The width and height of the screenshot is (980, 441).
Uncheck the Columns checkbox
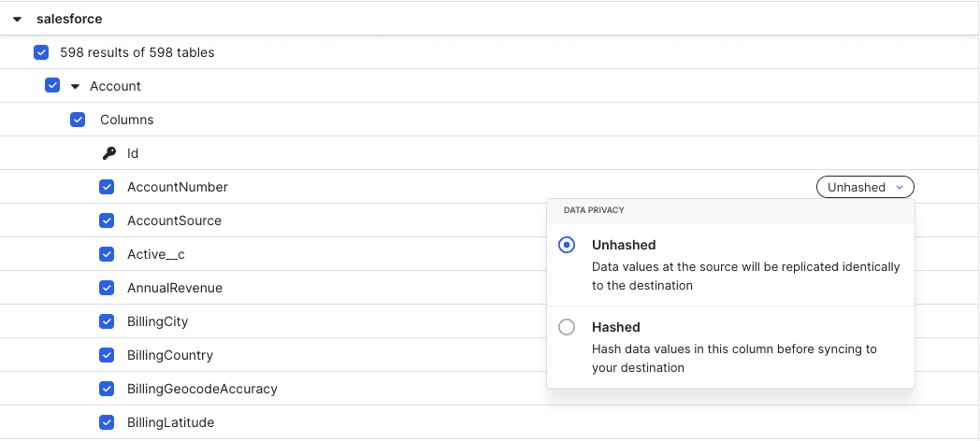point(78,120)
